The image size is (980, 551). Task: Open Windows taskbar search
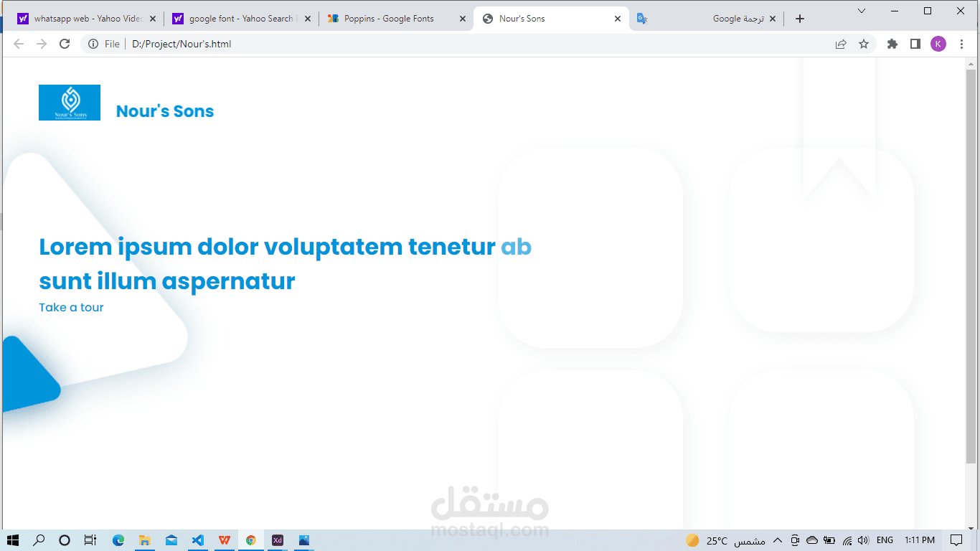[x=39, y=540]
